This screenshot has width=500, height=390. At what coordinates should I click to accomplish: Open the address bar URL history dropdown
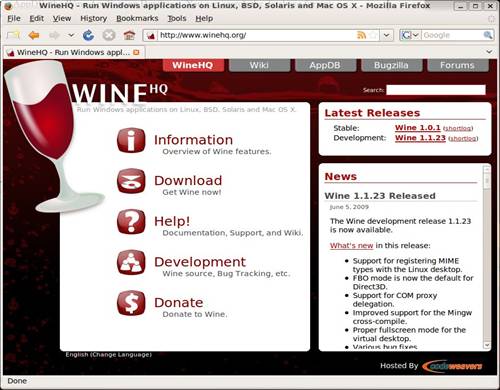point(386,35)
